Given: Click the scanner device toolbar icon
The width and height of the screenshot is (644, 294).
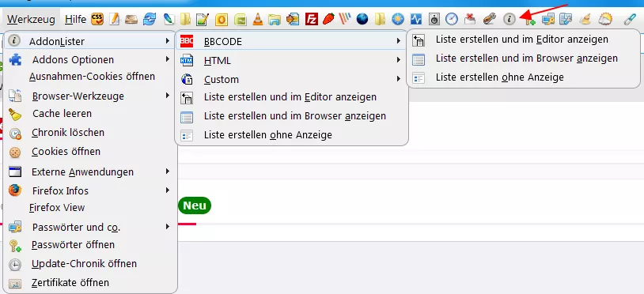Looking at the screenshot, I should (131, 19).
